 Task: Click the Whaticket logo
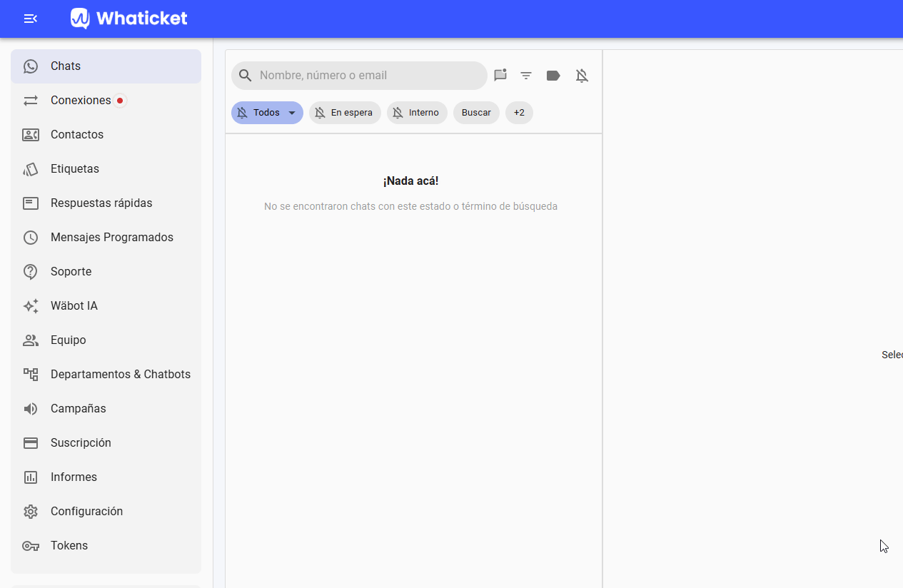(x=128, y=19)
